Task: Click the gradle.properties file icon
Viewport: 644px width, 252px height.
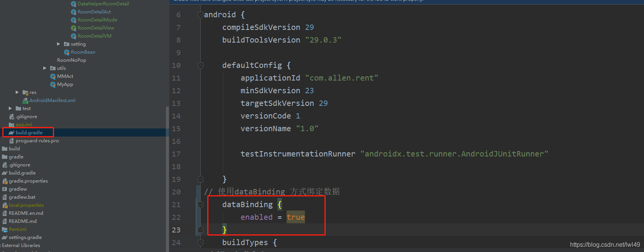Action: pos(5,181)
